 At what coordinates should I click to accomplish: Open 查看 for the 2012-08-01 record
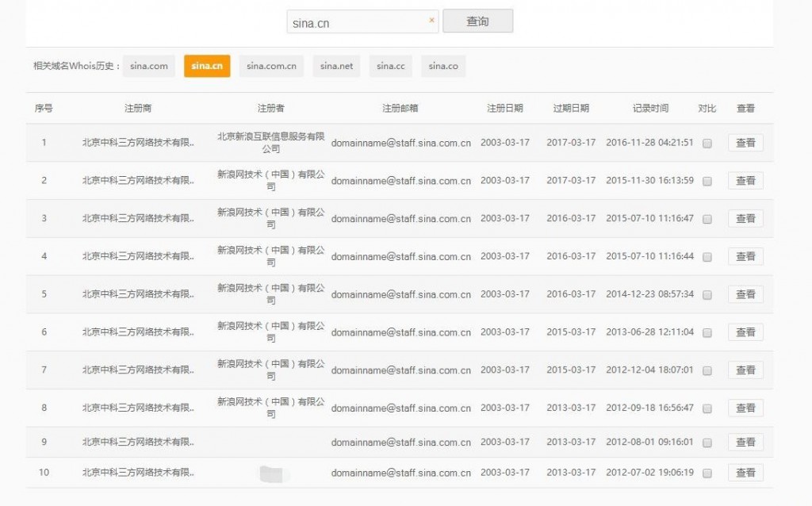point(745,442)
